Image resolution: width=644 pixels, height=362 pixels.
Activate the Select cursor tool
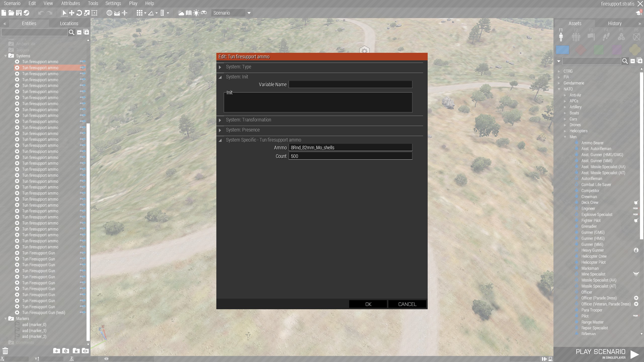point(64,13)
